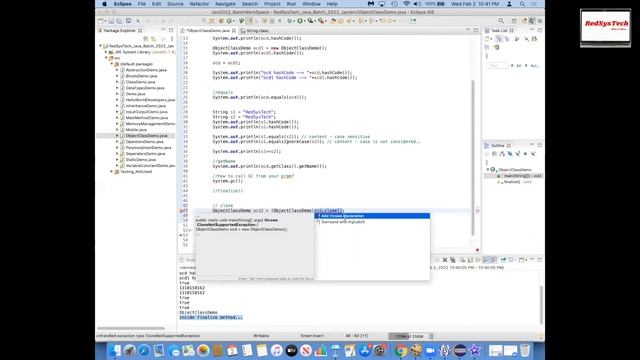Click the Package Explorer horizontal scrollbar

tap(131, 328)
